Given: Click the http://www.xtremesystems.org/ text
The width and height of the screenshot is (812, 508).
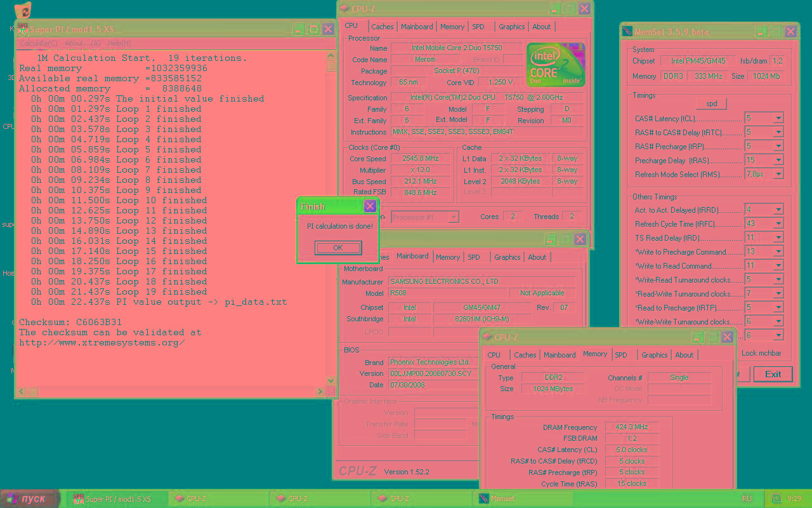Looking at the screenshot, I should [x=102, y=342].
